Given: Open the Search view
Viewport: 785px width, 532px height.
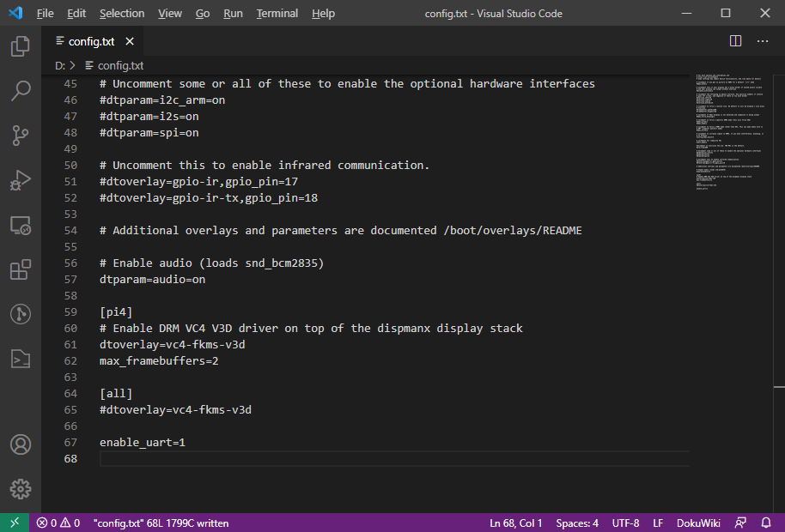Looking at the screenshot, I should (x=20, y=90).
